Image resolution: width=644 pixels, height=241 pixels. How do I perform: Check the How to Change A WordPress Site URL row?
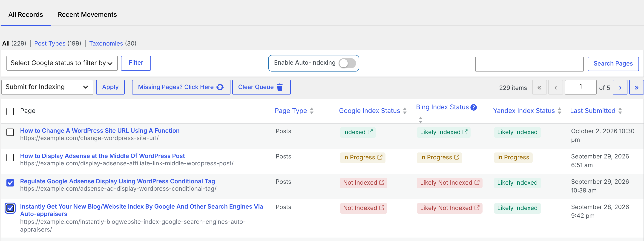pyautogui.click(x=10, y=132)
